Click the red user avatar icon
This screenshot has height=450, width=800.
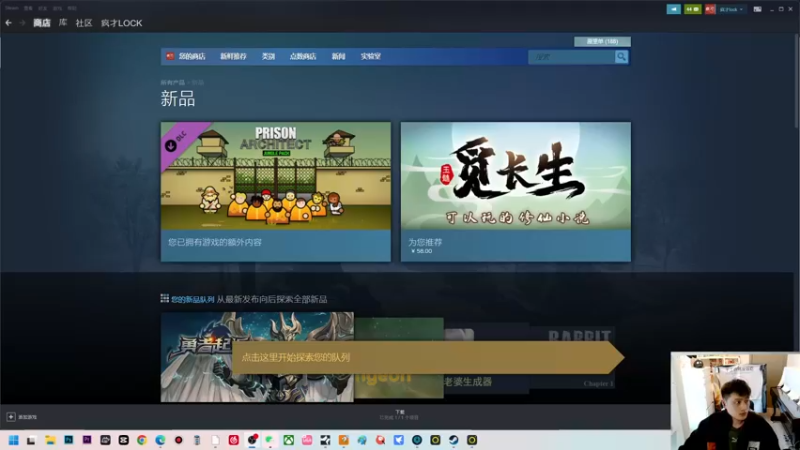pos(710,9)
